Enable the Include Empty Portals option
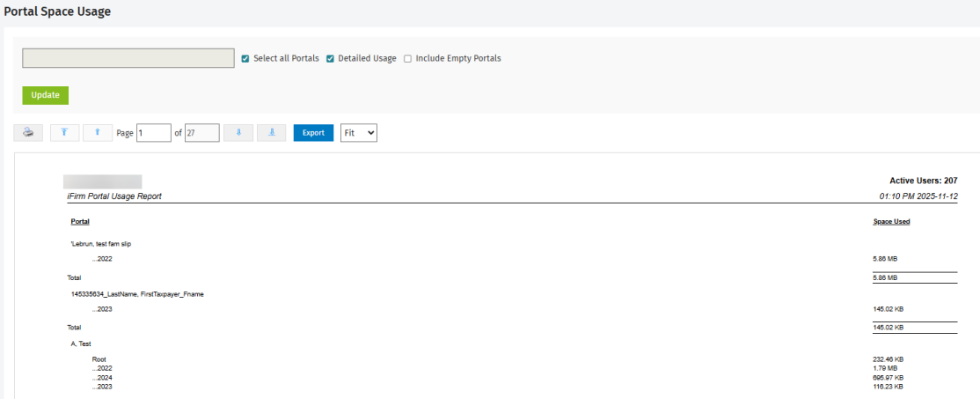Image resolution: width=980 pixels, height=399 pixels. pyautogui.click(x=407, y=59)
